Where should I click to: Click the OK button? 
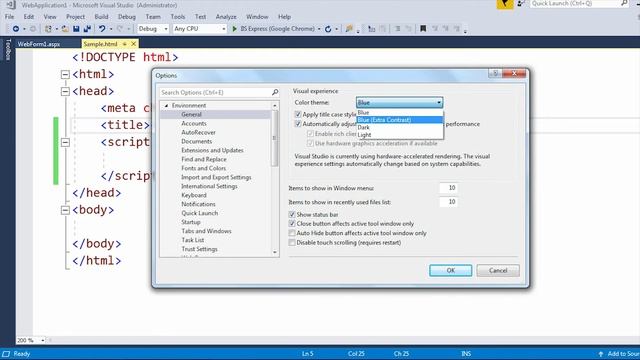(x=451, y=270)
